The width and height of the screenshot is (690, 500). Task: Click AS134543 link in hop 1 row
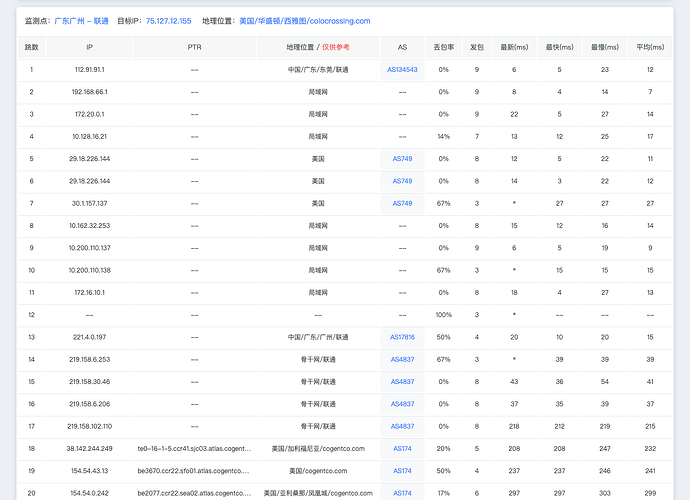click(402, 70)
